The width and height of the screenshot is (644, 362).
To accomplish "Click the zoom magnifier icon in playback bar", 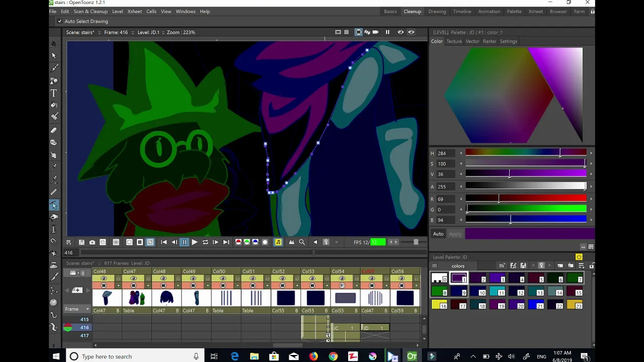I will [302, 242].
